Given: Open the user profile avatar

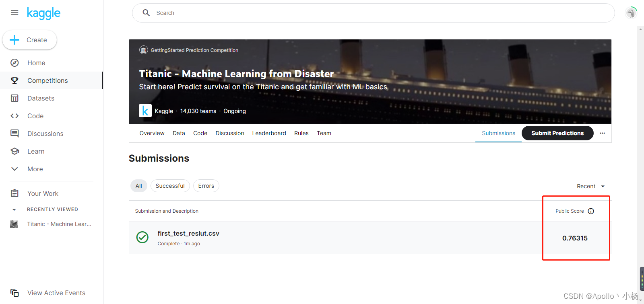Looking at the screenshot, I should click(x=631, y=13).
